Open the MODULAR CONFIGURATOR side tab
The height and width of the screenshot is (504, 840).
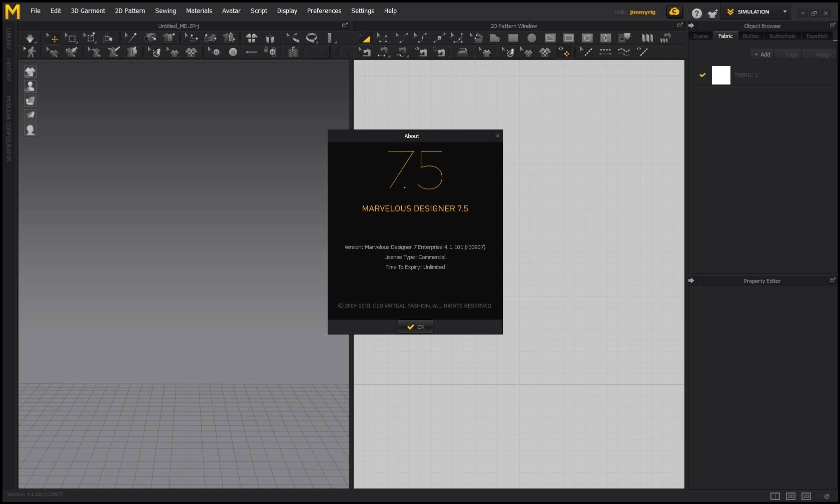[x=9, y=128]
